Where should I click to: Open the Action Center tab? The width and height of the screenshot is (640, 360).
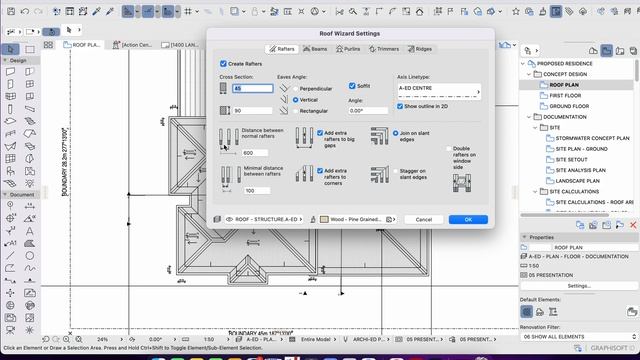pyautogui.click(x=132, y=45)
